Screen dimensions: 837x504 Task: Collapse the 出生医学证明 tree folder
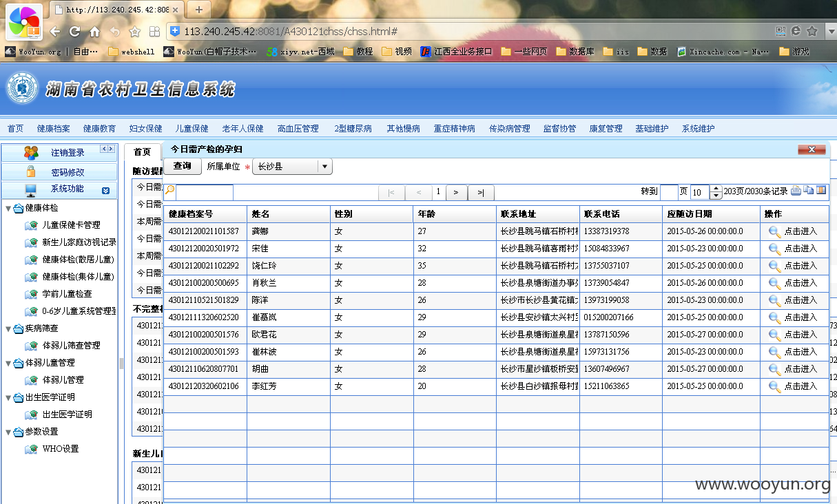8,397
